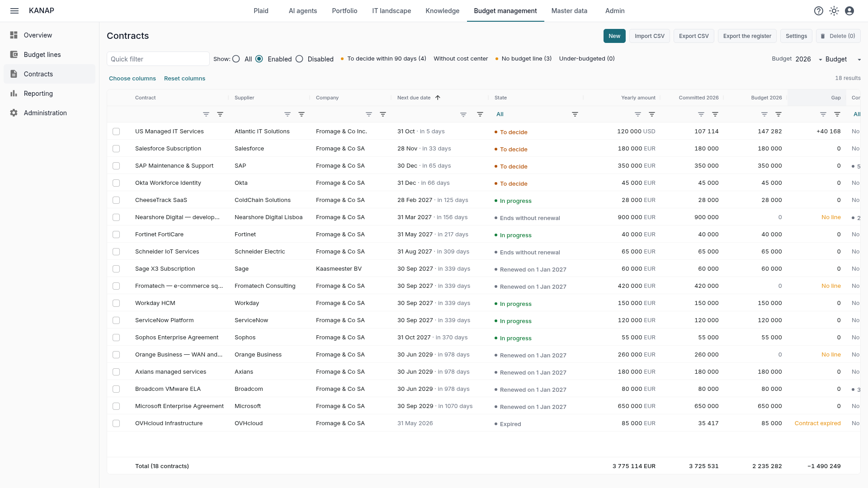
Task: Click the Overview dashboard icon in sidebar
Action: click(x=14, y=35)
